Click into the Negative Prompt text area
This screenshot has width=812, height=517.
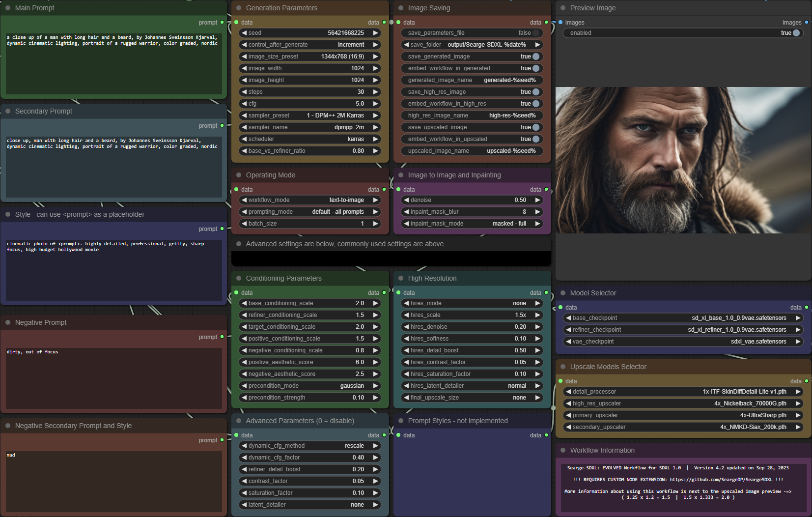113,378
